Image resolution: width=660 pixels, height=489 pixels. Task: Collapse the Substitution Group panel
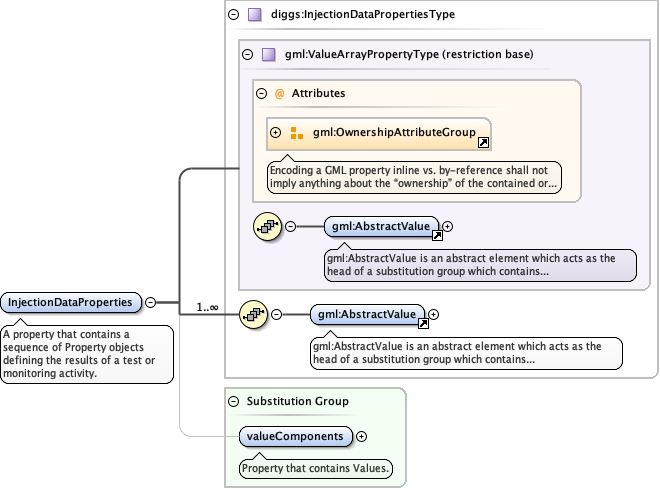(x=234, y=401)
